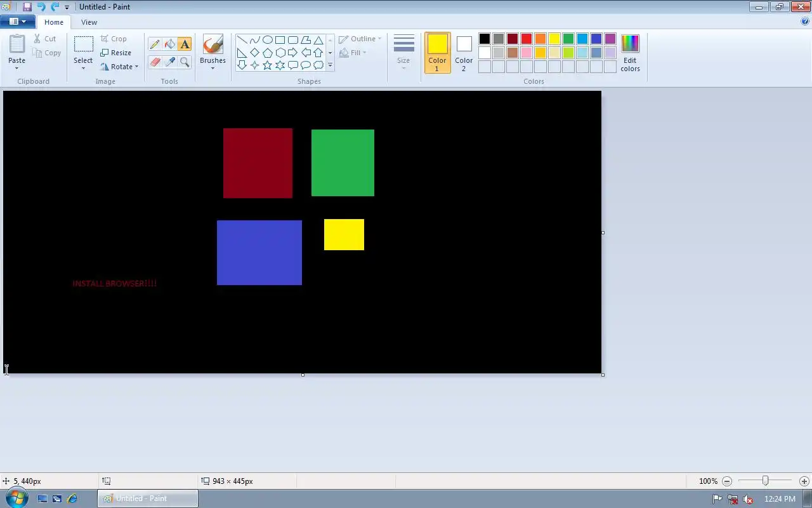Click the Save icon in quick access toolbar
This screenshot has height=508, width=812.
tap(27, 7)
